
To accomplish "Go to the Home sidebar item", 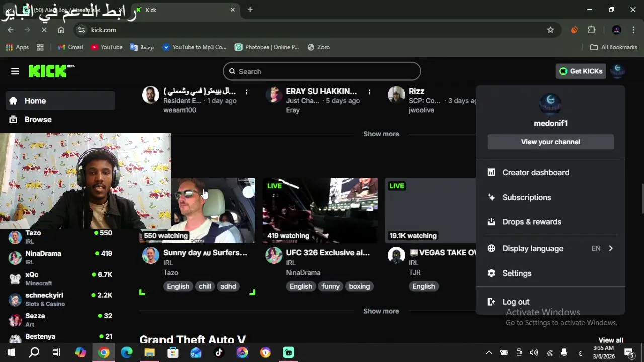I will [x=60, y=101].
